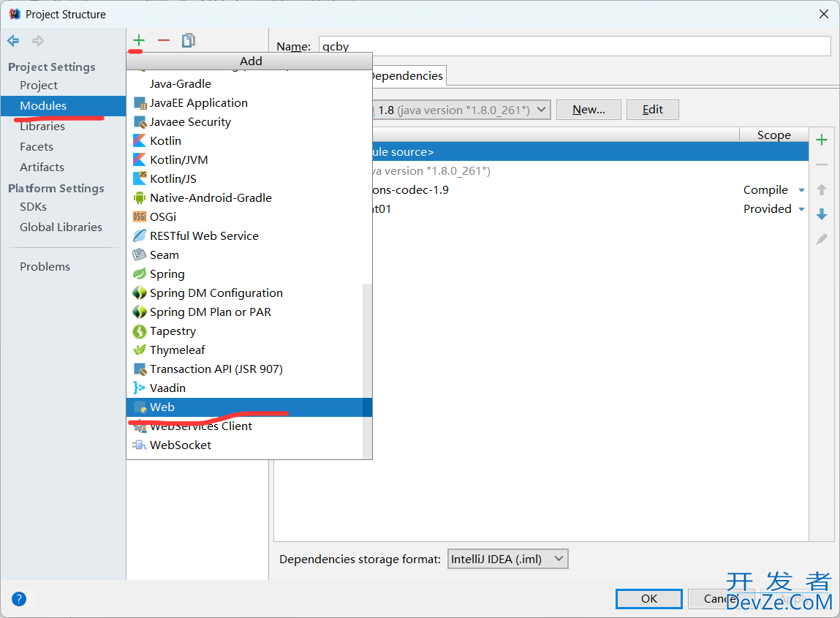Image resolution: width=840 pixels, height=618 pixels.
Task: Click the red Remove minus icon
Action: point(164,40)
